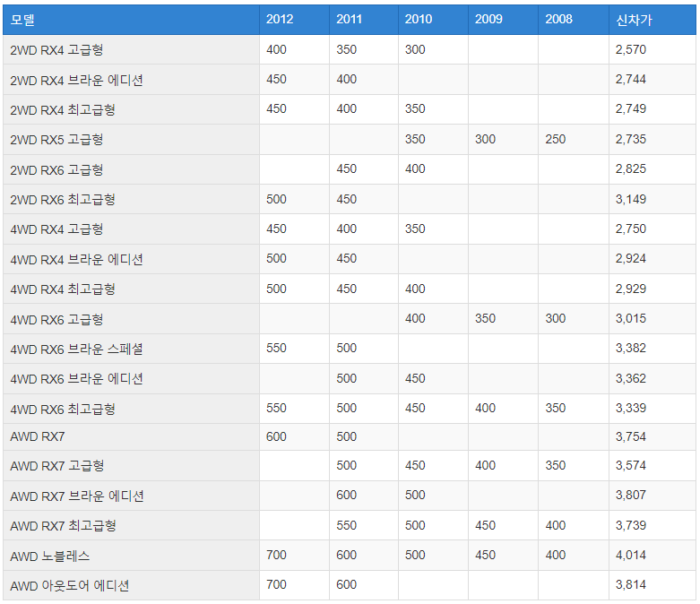Select the 2WD RX4 고급형 model name
700x604 pixels.
coord(56,49)
